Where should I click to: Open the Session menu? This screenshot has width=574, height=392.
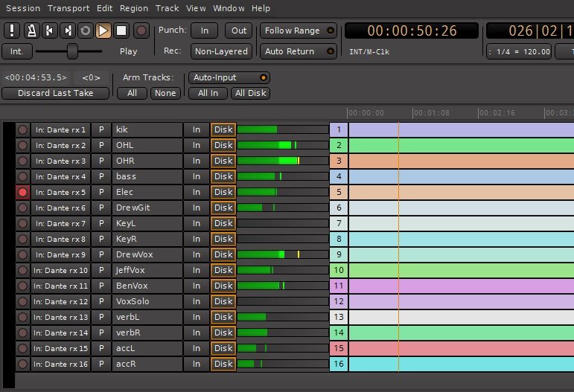[x=23, y=8]
